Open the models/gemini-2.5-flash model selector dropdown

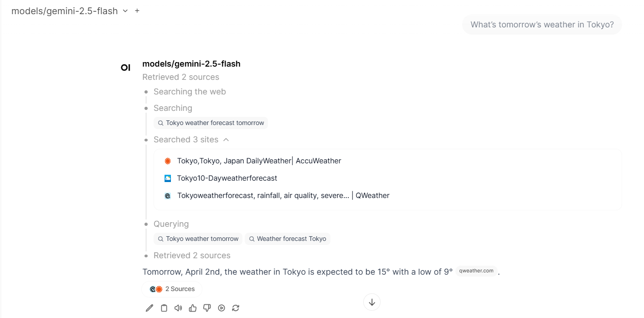click(x=70, y=11)
